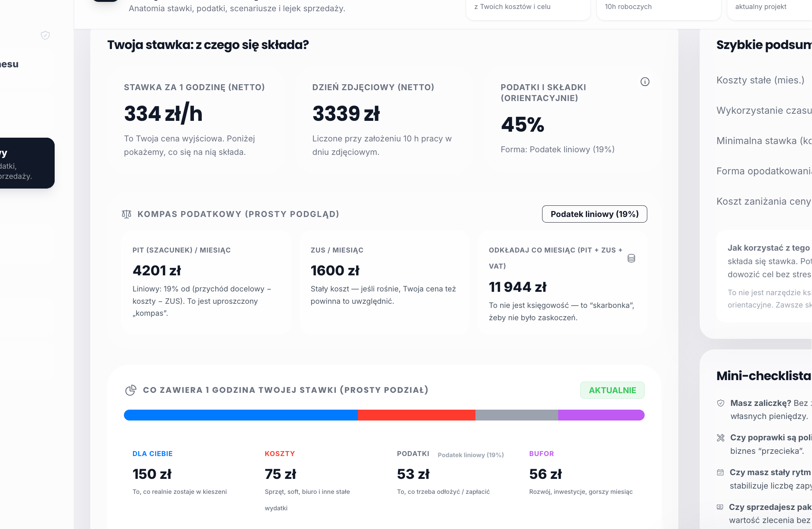Image resolution: width=812 pixels, height=529 pixels.
Task: Click the blue Dla ciebie bar segment
Action: pos(241,415)
